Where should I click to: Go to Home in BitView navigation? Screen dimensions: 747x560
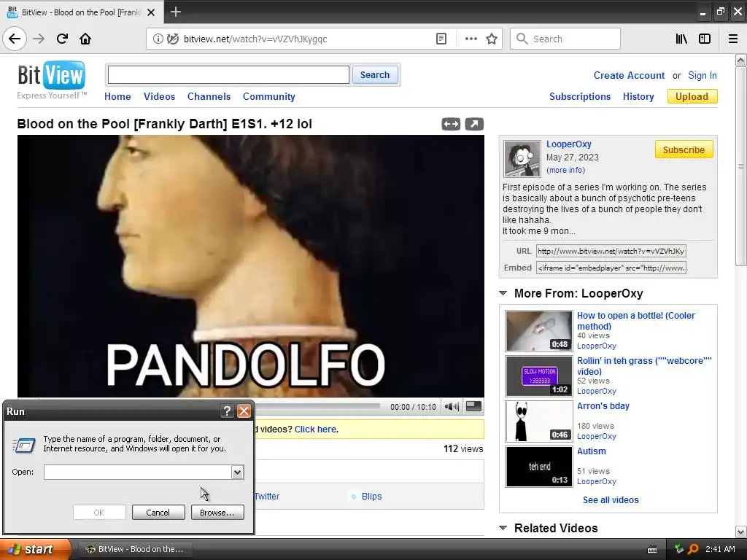pyautogui.click(x=117, y=97)
